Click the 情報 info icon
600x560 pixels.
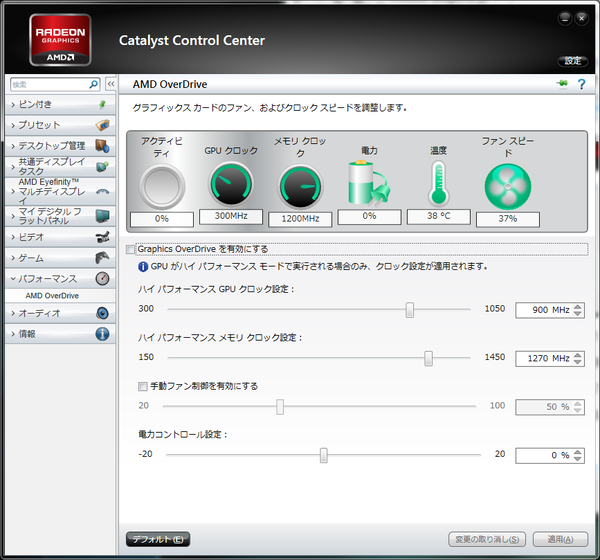(102, 334)
